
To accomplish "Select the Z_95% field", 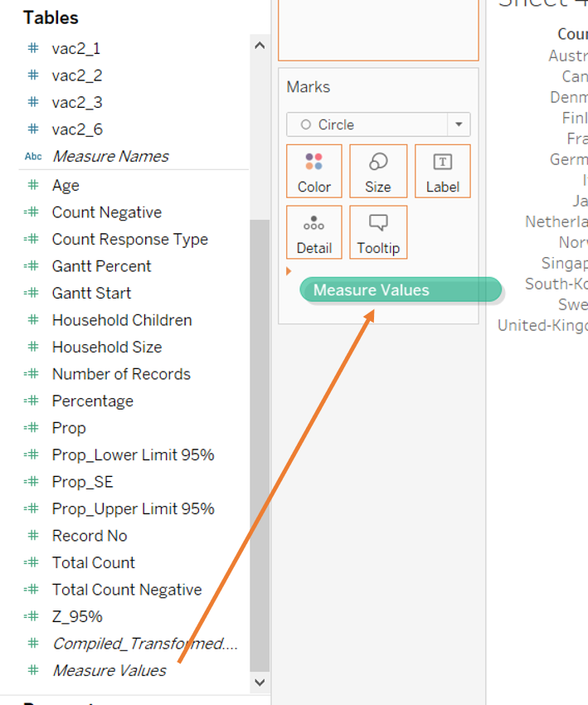I will point(77,616).
